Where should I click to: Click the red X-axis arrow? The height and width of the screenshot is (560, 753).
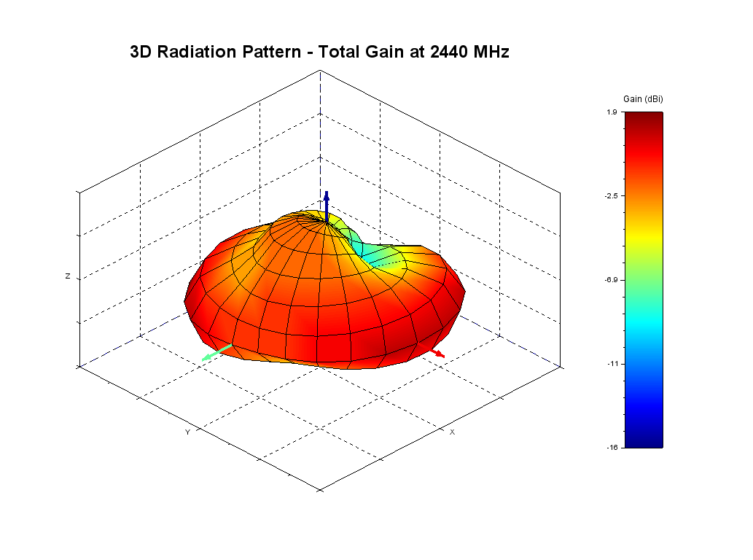[x=437, y=353]
